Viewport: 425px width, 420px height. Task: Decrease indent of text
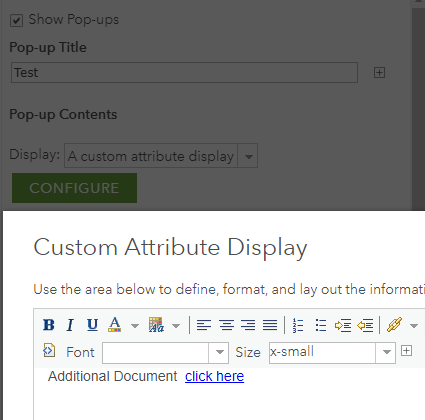(365, 325)
